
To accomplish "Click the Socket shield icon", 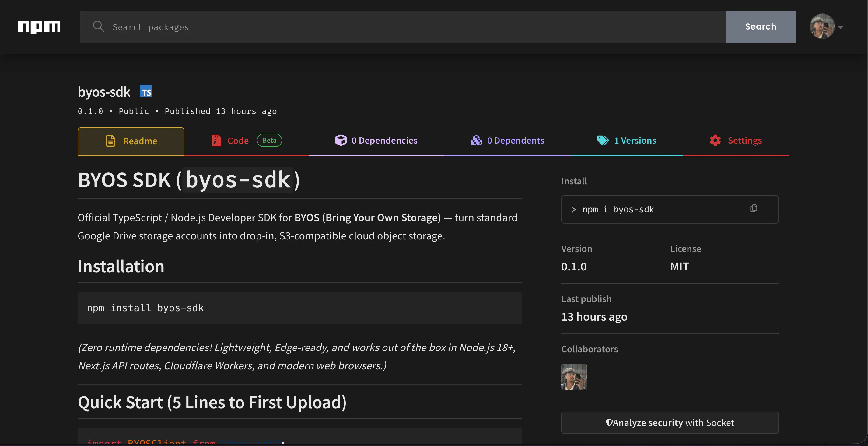I will [609, 422].
